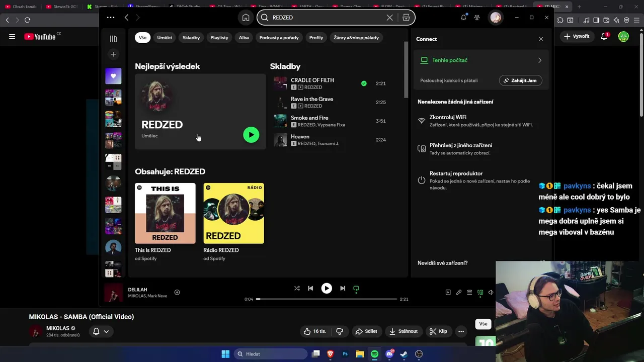Toggle the Connect to device icon
Screen dimensions: 644x362
click(x=480, y=292)
